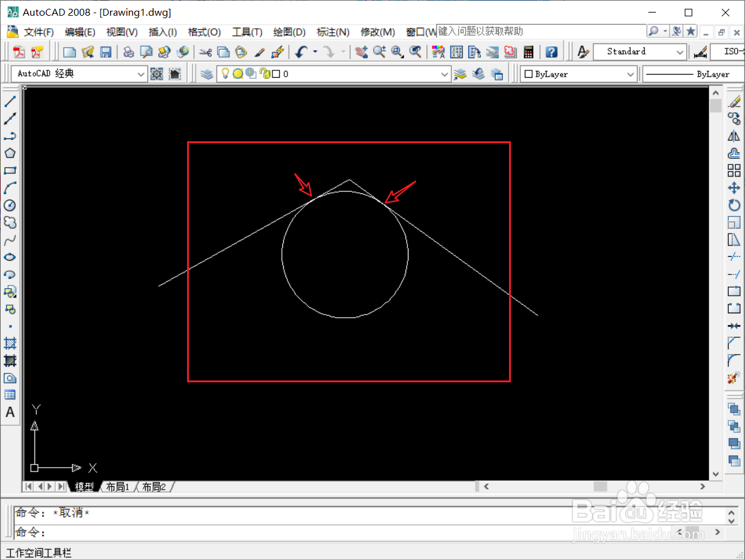
Task: Open the 插入(I) menu
Action: 163,32
